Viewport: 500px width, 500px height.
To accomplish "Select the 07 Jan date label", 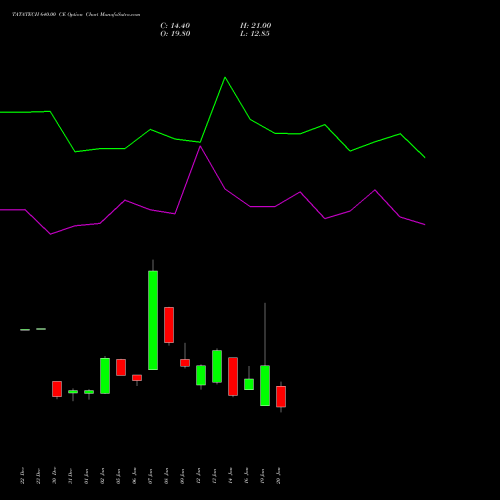I will tap(150, 476).
